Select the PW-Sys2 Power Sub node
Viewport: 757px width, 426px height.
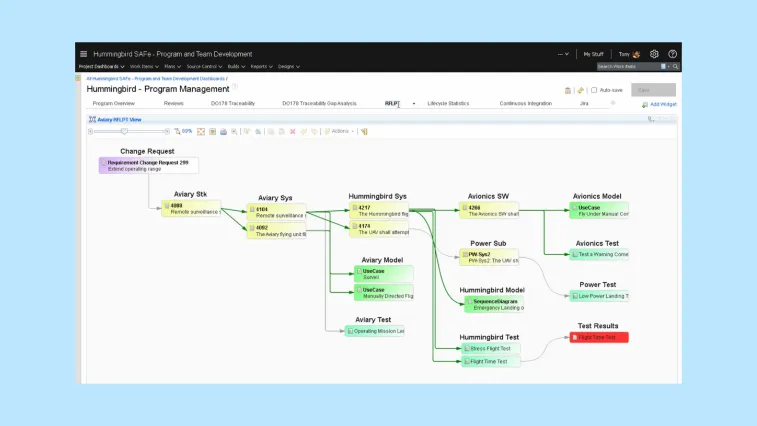[x=489, y=257]
